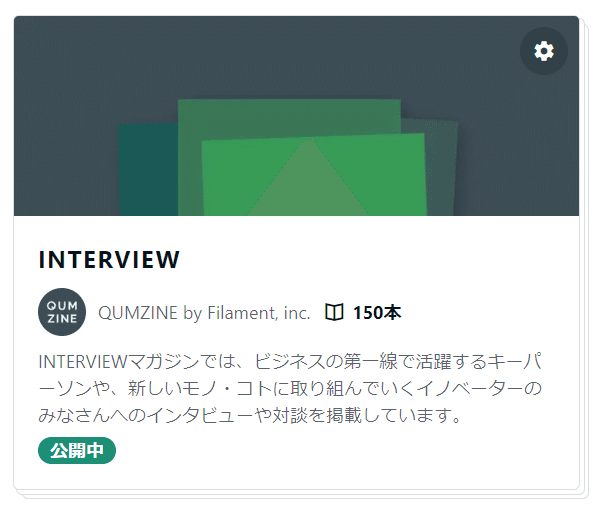This screenshot has height=514, width=598.
Task: Click the word Filament in author name
Action: (240, 313)
